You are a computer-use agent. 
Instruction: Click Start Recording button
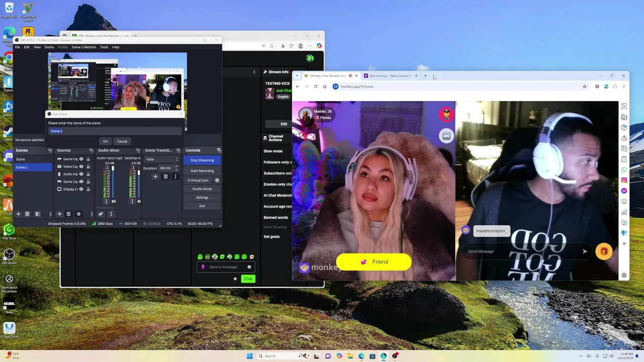pos(202,170)
